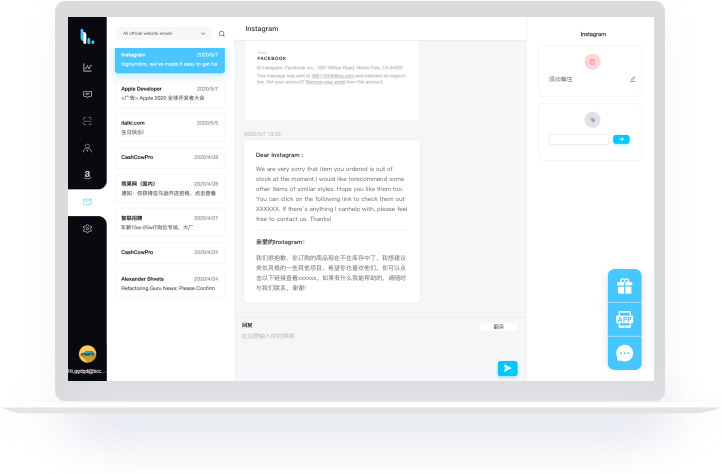Select the mail envelope sidebar icon

[x=87, y=202]
